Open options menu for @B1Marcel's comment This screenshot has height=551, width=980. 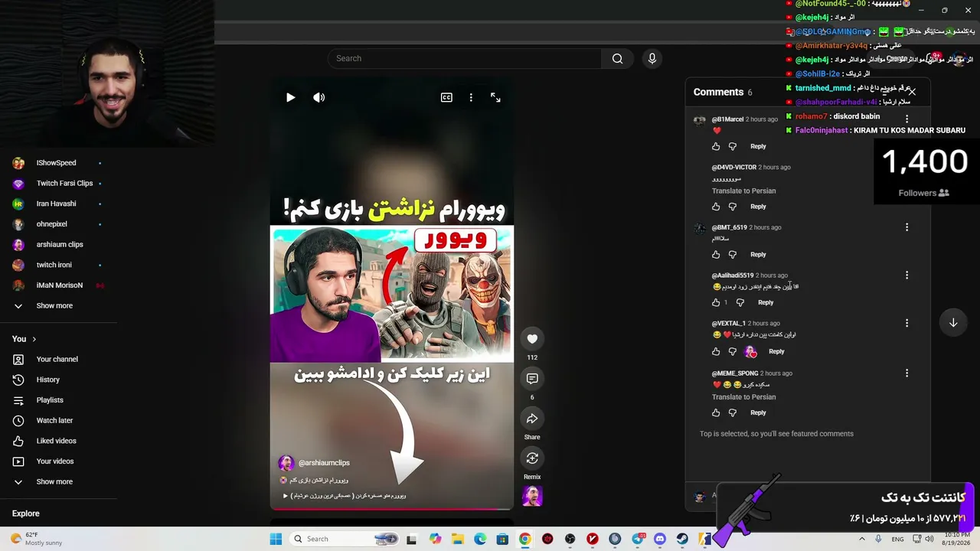(906, 119)
